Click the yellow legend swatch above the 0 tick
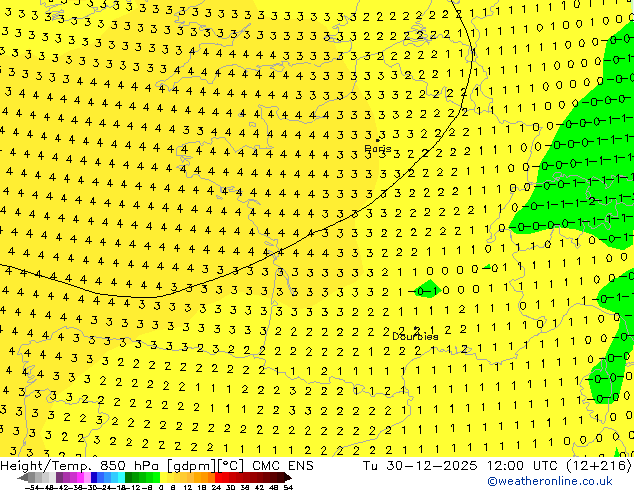Viewport: 634px width, 490px height. click(x=164, y=477)
